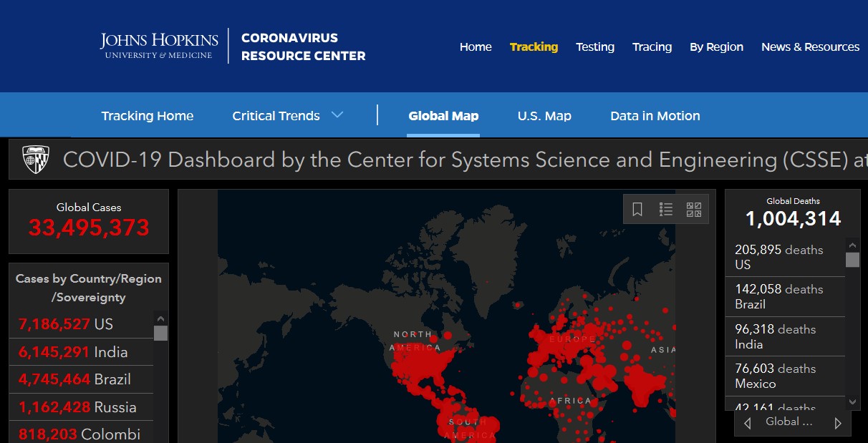The height and width of the screenshot is (443, 868).
Task: Open Tracking Home
Action: click(x=148, y=116)
